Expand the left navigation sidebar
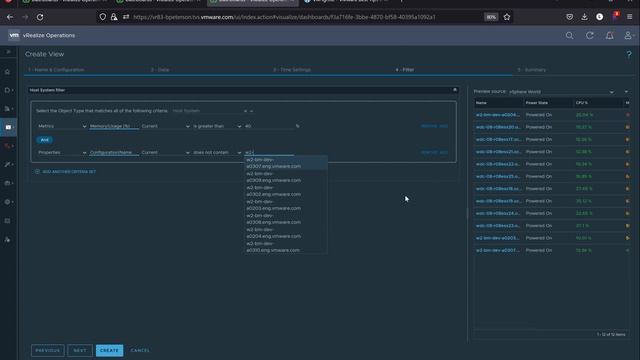Viewport: 640px width, 360px height. tap(8, 52)
